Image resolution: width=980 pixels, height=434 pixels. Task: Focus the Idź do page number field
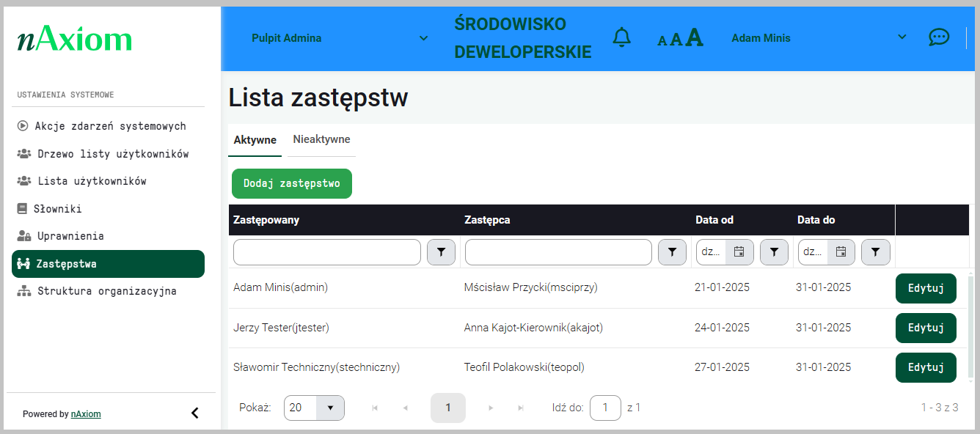click(605, 408)
